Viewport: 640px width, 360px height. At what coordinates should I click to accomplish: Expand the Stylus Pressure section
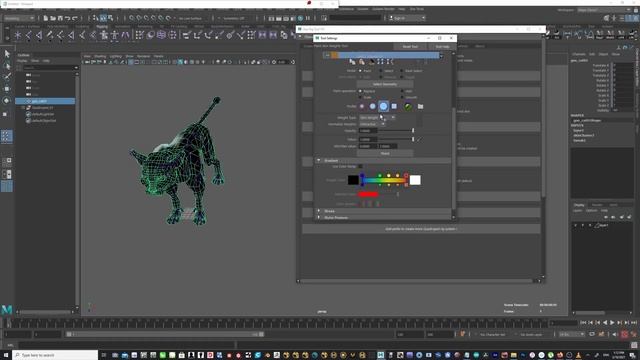click(x=319, y=218)
